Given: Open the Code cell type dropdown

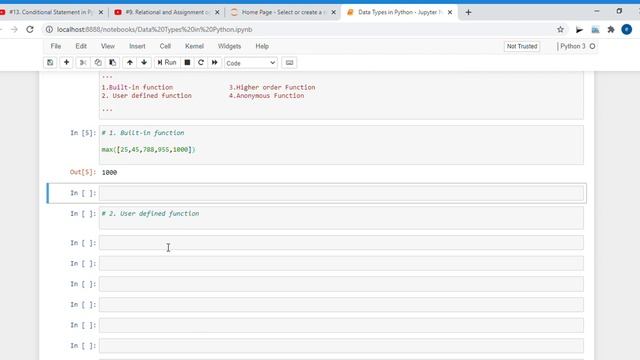Looking at the screenshot, I should [251, 63].
